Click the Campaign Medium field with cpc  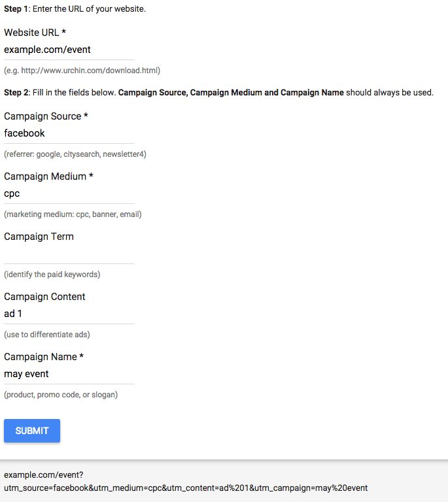point(69,193)
